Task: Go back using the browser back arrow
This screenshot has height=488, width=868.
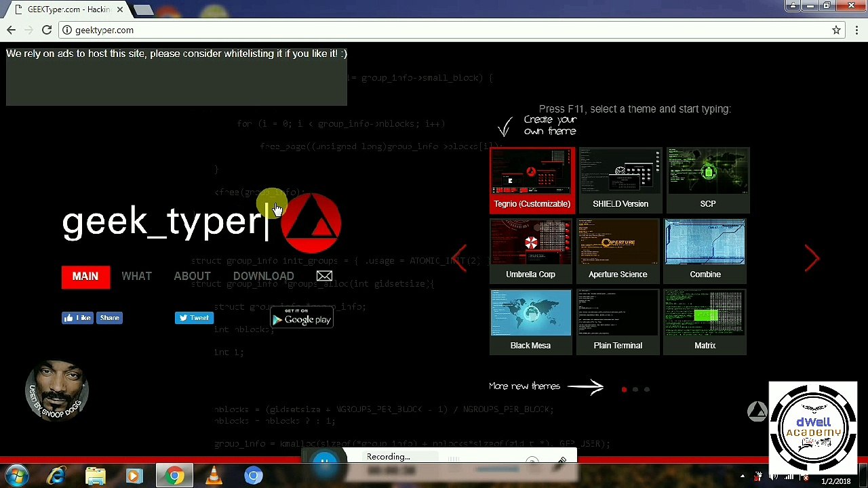Action: [x=11, y=30]
